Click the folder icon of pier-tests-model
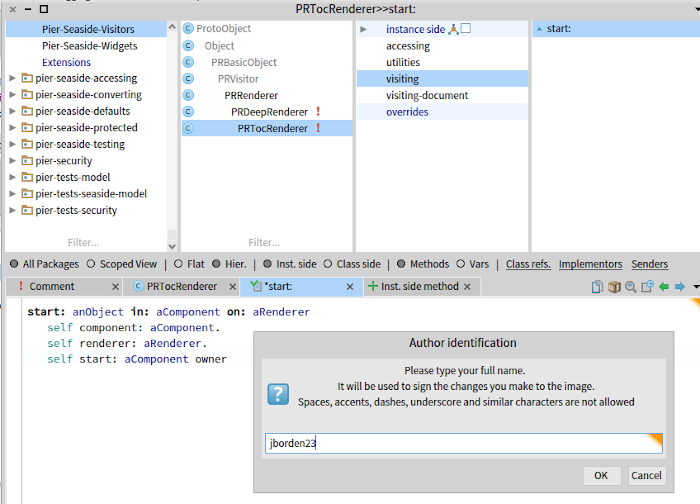The width and height of the screenshot is (700, 504). pos(27,177)
